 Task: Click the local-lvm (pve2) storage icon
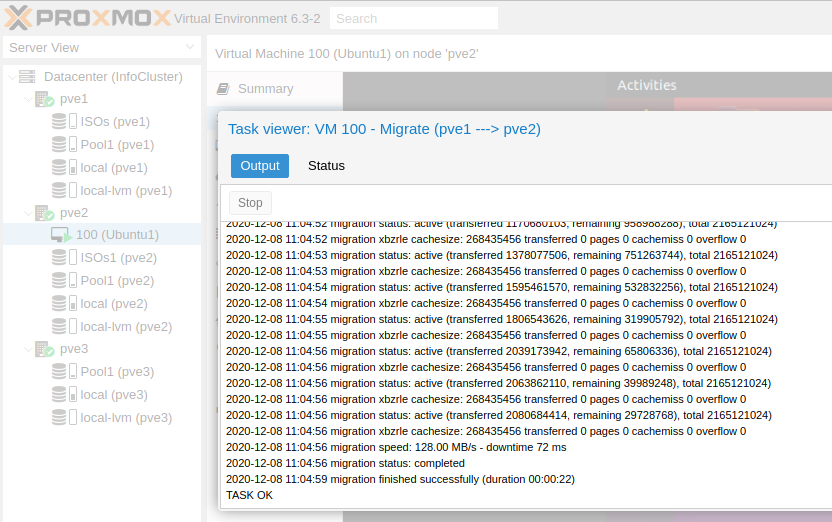click(x=64, y=326)
